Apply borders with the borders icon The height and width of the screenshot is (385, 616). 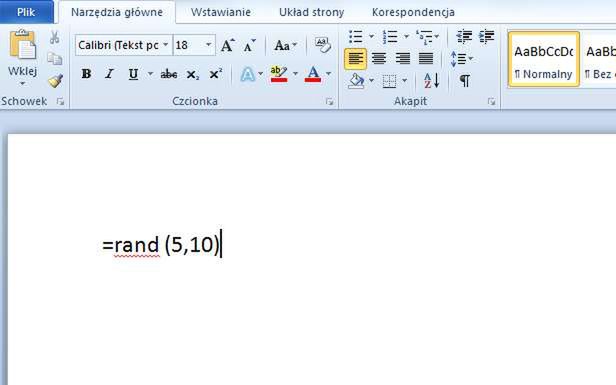[x=389, y=81]
